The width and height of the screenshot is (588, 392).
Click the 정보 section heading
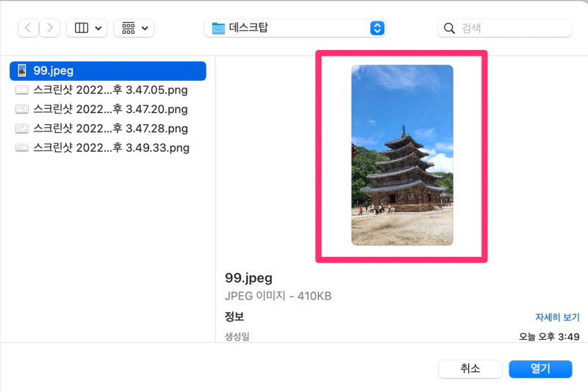[234, 316]
